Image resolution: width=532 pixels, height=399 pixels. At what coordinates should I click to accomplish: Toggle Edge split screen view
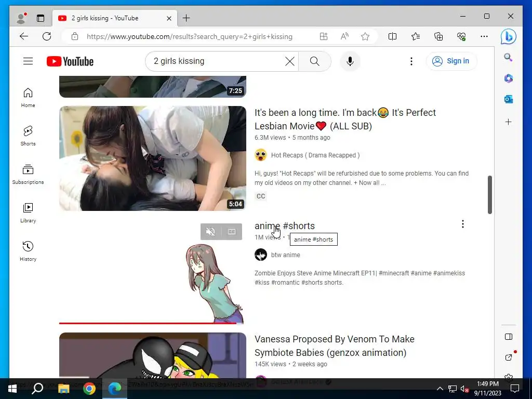tap(393, 37)
